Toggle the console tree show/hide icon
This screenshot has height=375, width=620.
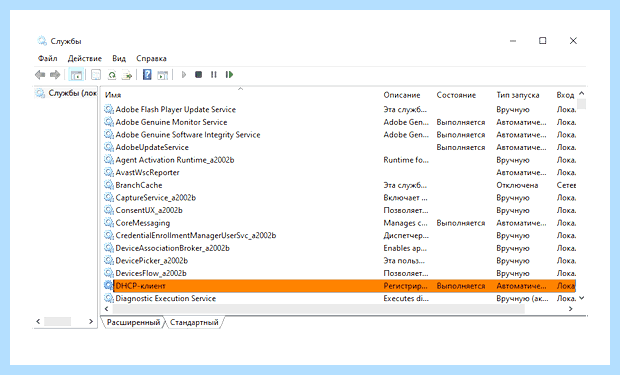tap(76, 74)
